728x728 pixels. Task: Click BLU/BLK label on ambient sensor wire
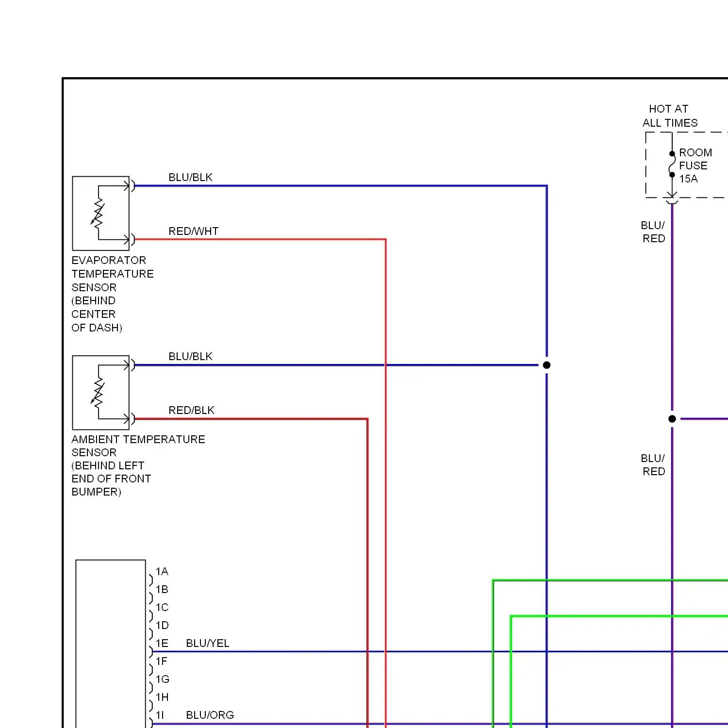pos(190,356)
